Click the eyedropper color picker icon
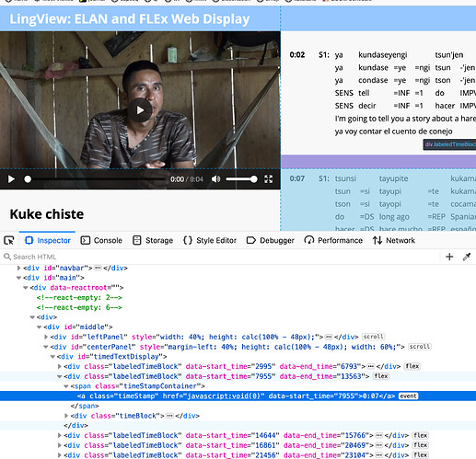Viewport: 476px width, 459px height. [467, 257]
